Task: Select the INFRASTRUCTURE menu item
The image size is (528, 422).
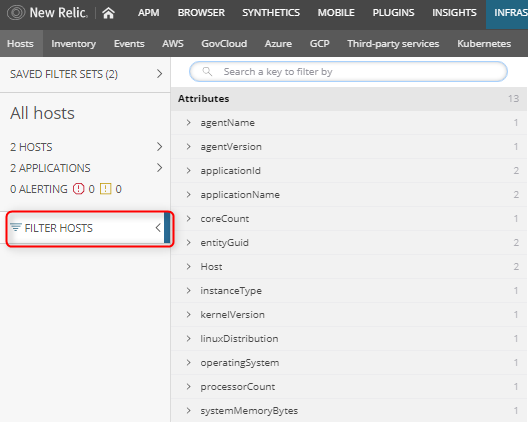Action: pyautogui.click(x=507, y=14)
